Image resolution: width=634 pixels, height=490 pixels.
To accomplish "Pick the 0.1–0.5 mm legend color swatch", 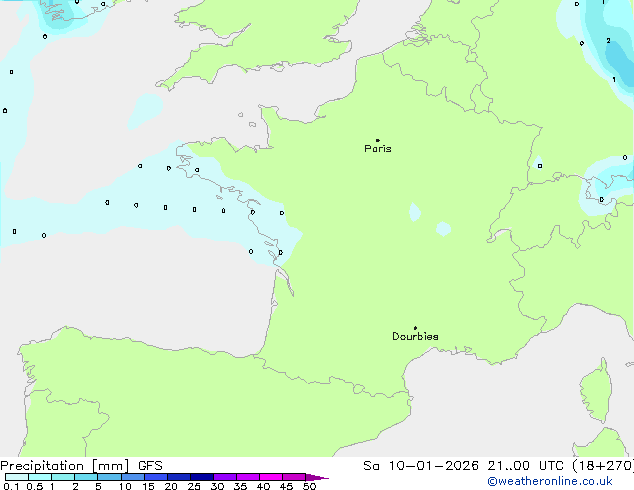I will (x=17, y=477).
